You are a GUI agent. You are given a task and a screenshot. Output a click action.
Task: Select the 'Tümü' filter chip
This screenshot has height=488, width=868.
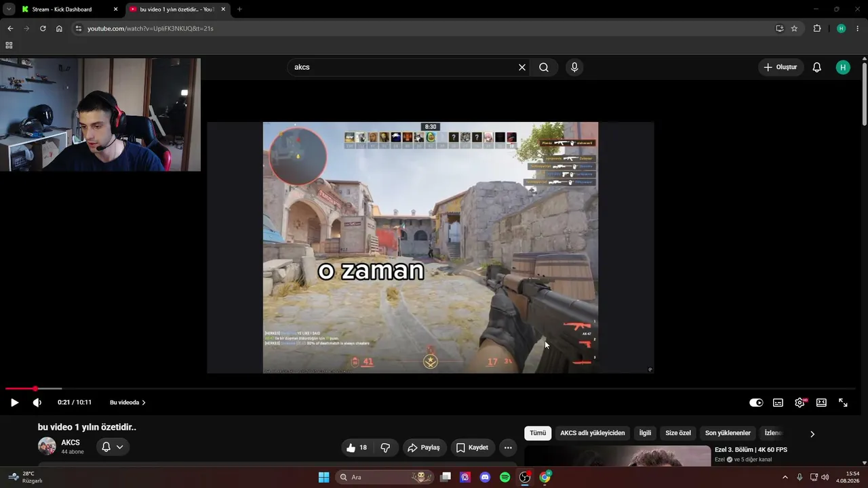(x=538, y=433)
